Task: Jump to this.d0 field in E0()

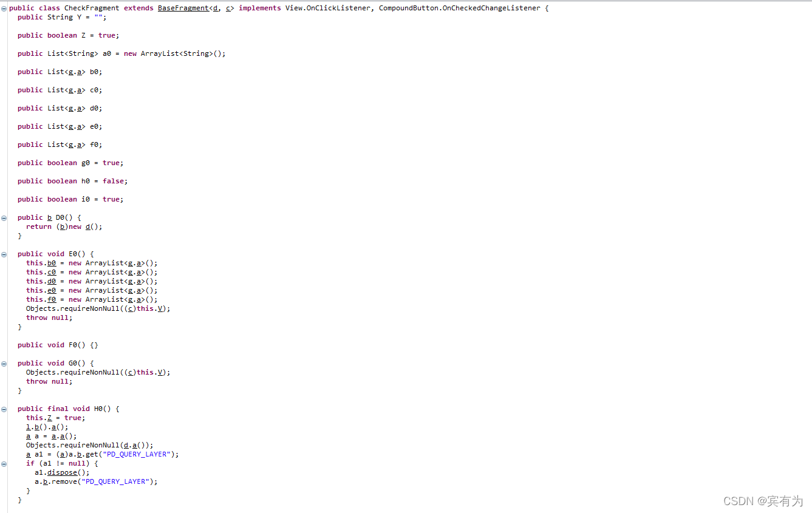Action: pyautogui.click(x=51, y=281)
